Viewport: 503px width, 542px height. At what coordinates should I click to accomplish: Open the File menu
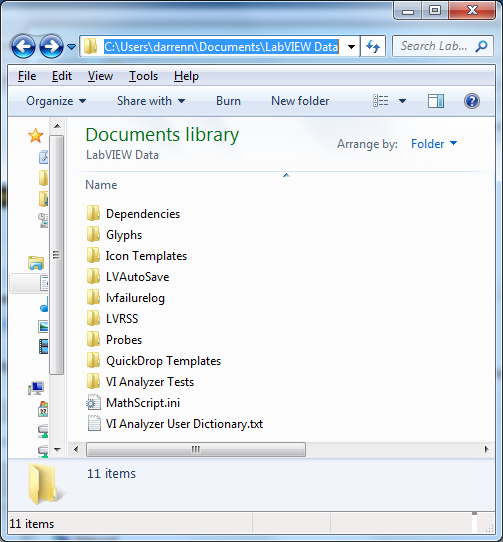(27, 76)
